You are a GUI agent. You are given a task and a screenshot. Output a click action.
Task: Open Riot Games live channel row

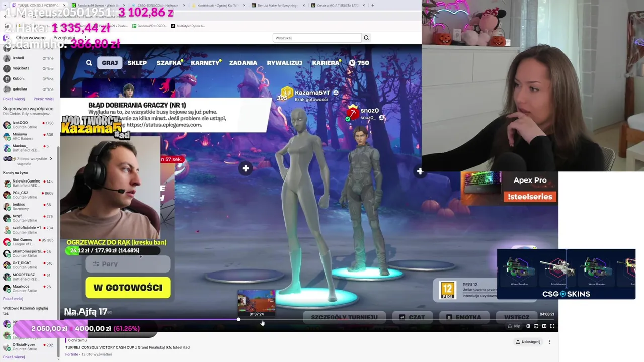[x=29, y=242]
